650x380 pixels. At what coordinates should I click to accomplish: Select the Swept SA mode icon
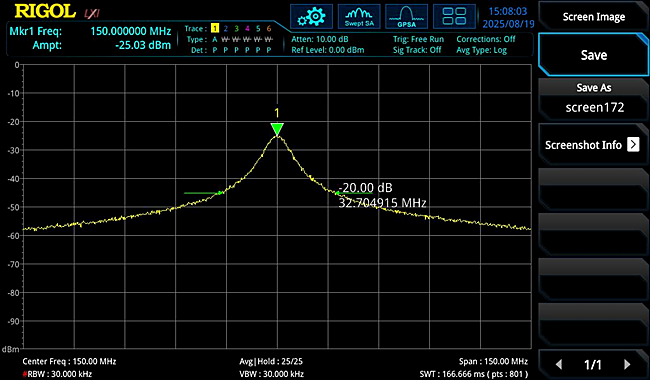359,17
